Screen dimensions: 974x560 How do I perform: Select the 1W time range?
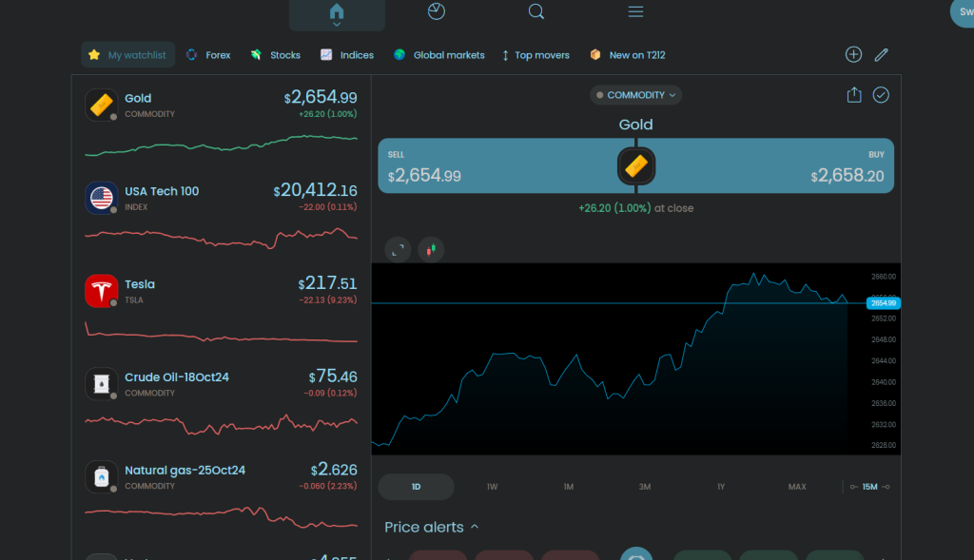(x=492, y=487)
